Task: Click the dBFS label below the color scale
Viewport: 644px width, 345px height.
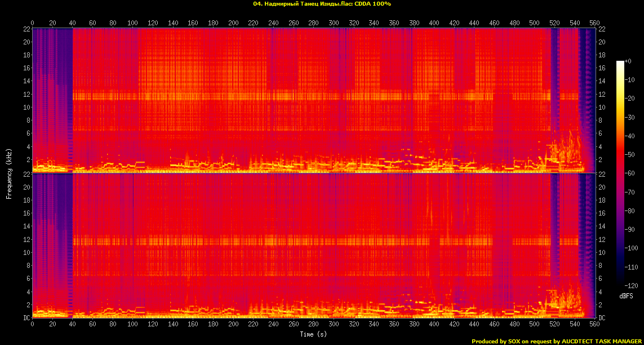Action: tap(626, 295)
